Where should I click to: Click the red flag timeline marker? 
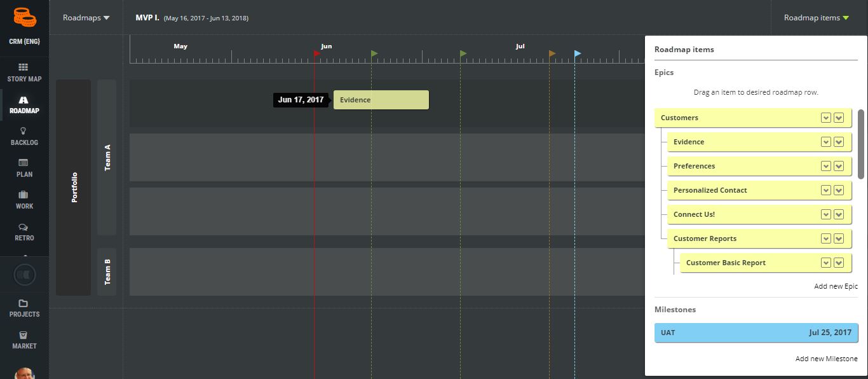pos(317,53)
